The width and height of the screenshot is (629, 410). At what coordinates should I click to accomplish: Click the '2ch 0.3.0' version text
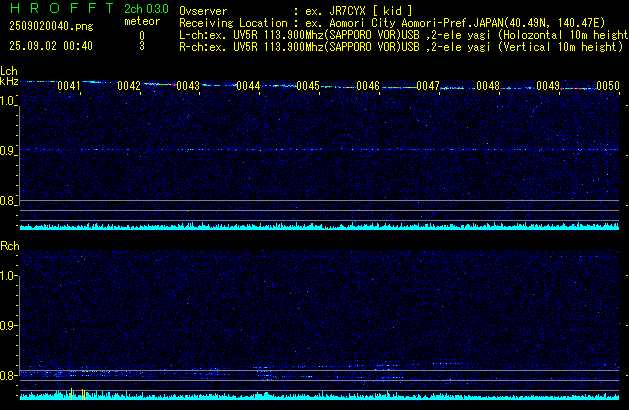(x=146, y=9)
